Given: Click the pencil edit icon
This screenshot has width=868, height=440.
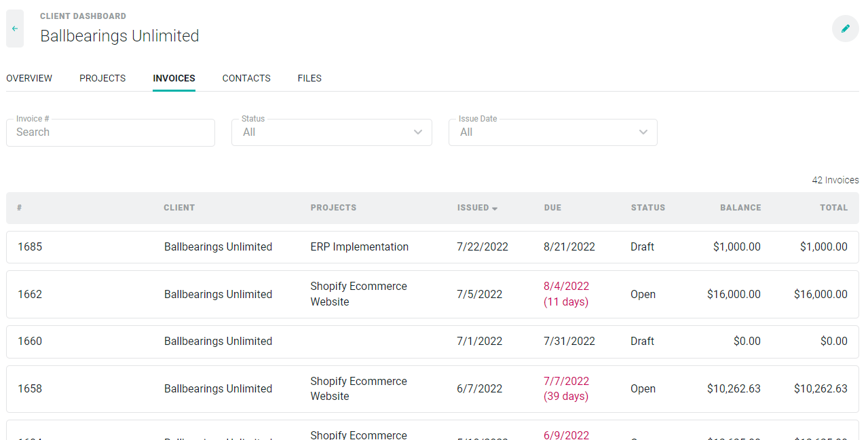Looking at the screenshot, I should click(845, 29).
